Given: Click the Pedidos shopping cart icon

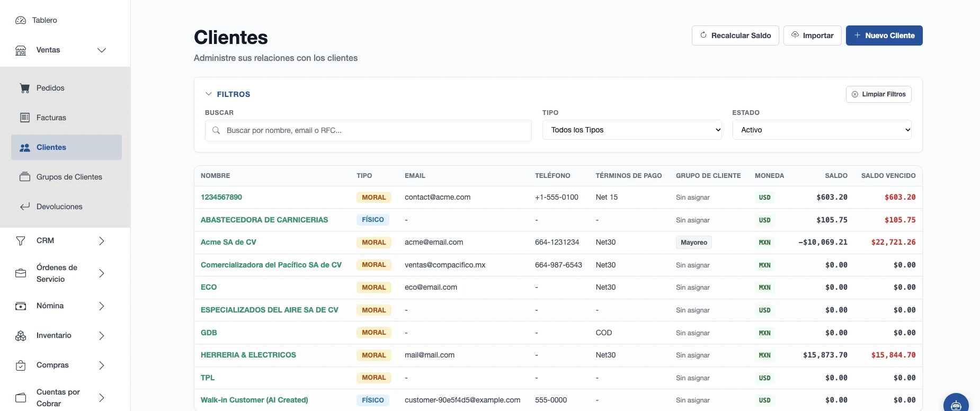Looking at the screenshot, I should (x=25, y=88).
